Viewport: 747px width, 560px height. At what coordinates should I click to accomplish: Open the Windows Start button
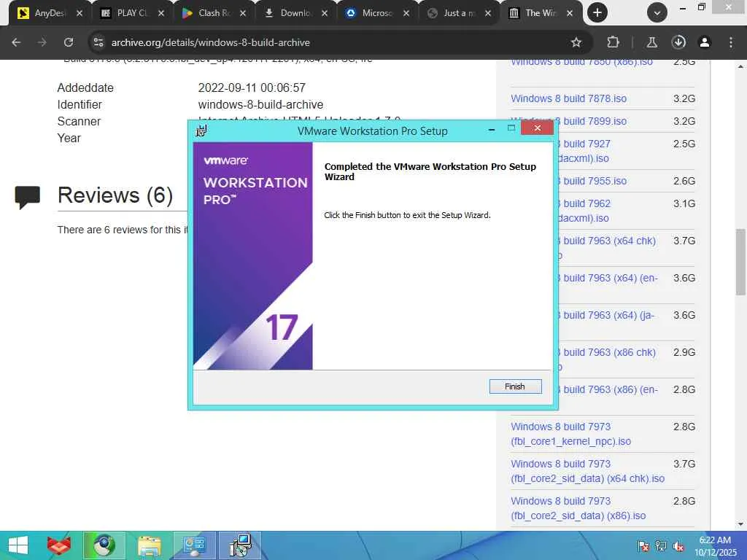pos(18,545)
